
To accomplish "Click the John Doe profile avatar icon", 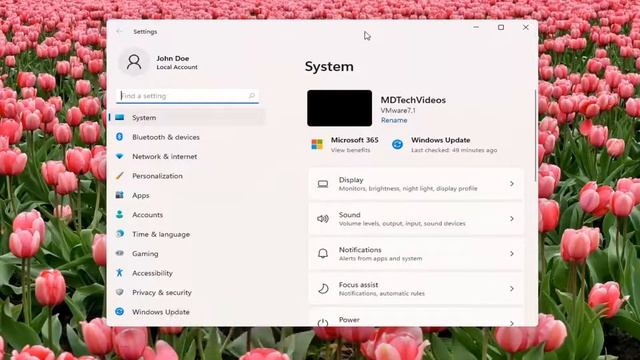I will tap(134, 62).
